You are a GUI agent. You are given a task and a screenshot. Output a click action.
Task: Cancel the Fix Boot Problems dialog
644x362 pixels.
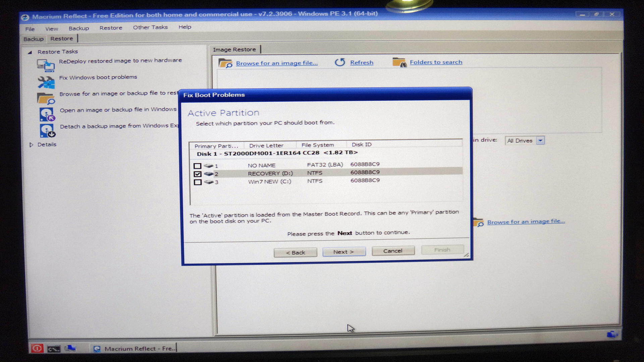(393, 251)
